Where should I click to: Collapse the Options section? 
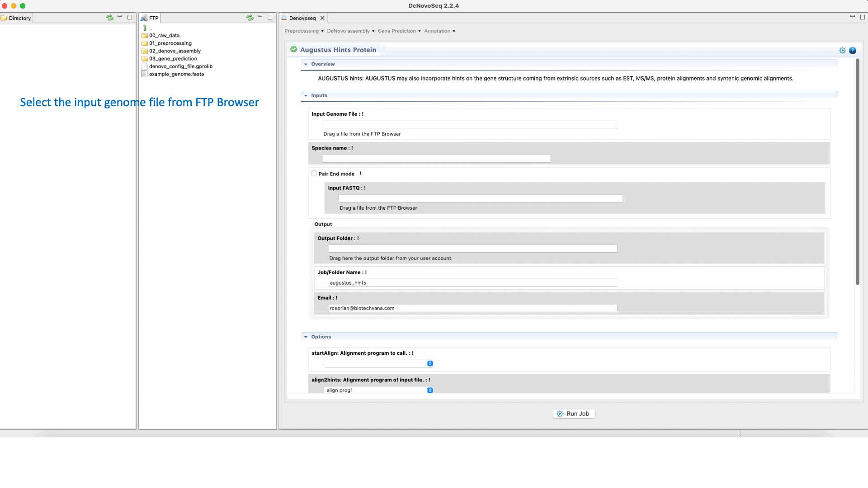(306, 337)
